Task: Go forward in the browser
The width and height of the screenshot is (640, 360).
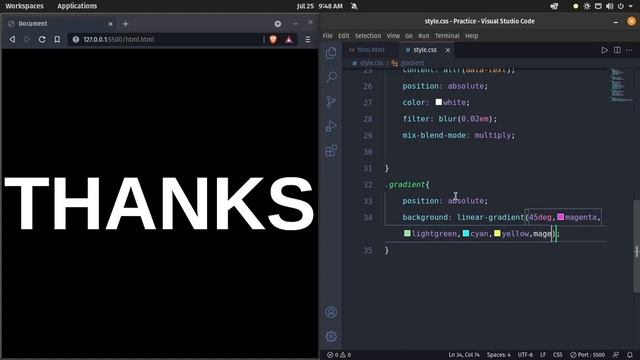Action: tap(27, 39)
